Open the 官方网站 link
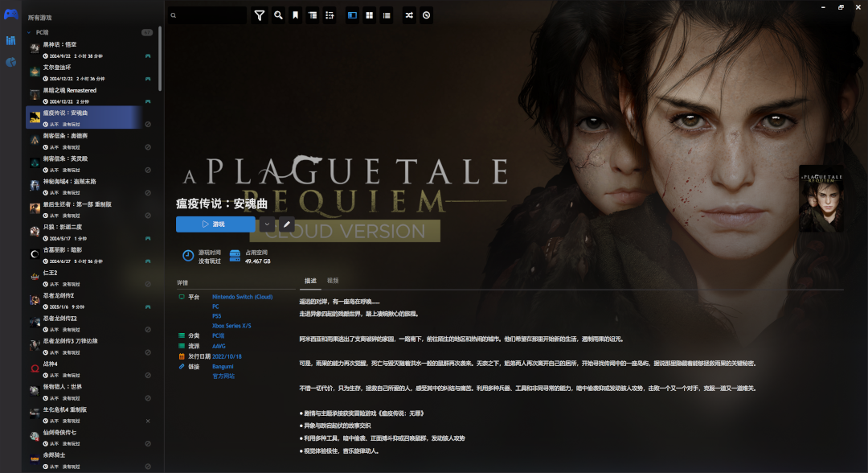The height and width of the screenshot is (473, 868). click(223, 376)
